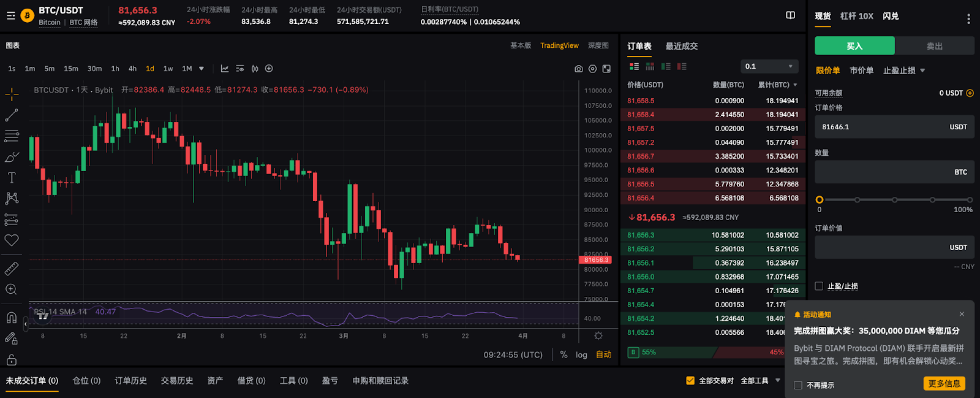Click the green buy button
Image resolution: width=980 pixels, height=398 pixels.
click(854, 46)
